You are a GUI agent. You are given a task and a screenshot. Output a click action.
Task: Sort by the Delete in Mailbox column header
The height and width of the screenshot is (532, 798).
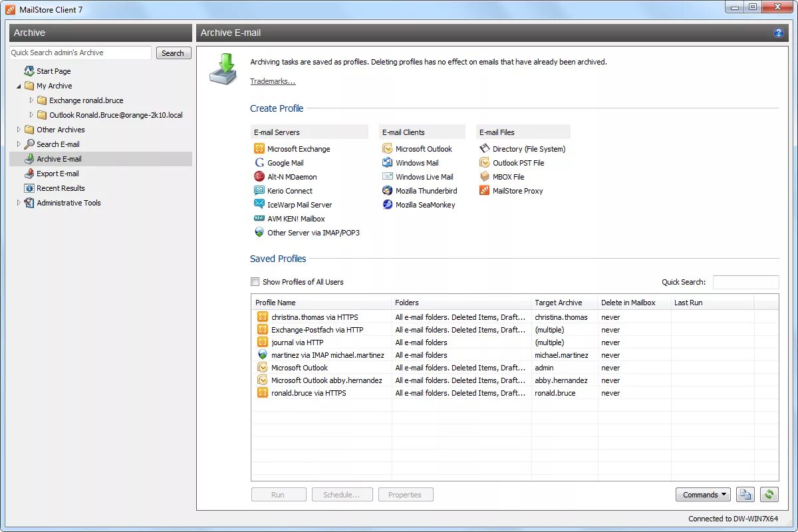point(634,303)
